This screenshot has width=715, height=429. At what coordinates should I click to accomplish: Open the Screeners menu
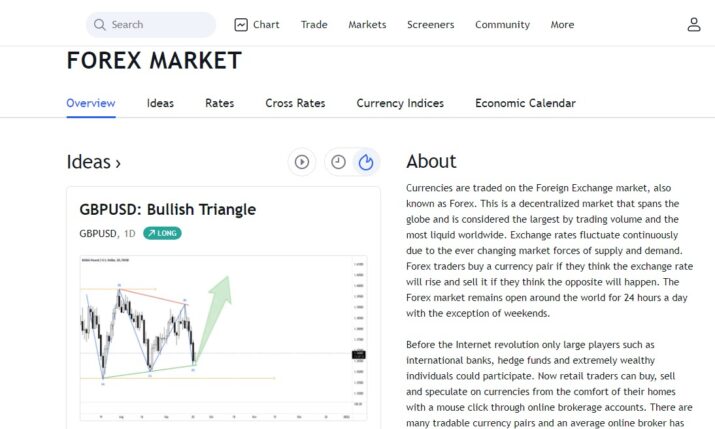[x=430, y=25]
